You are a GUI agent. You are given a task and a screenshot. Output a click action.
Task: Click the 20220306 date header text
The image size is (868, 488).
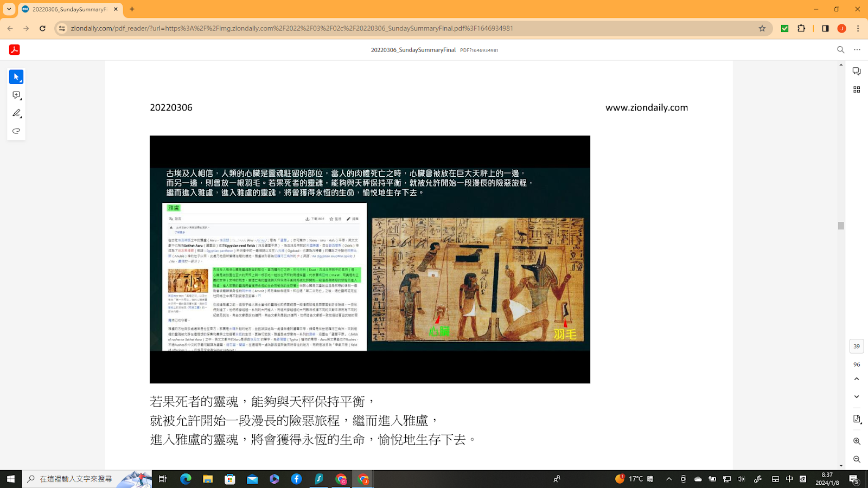[171, 107]
